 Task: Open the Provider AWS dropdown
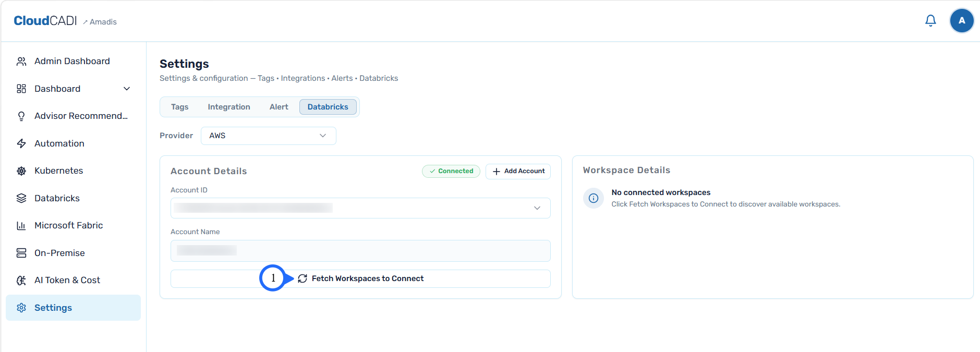point(269,136)
